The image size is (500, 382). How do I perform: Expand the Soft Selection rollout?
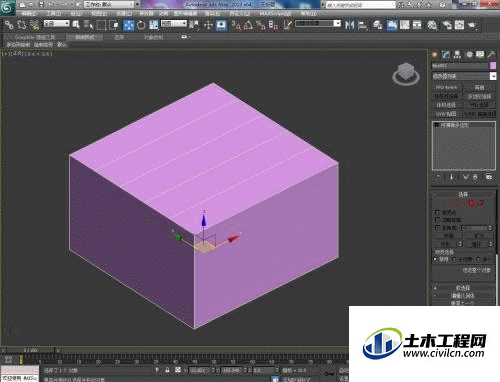click(463, 288)
